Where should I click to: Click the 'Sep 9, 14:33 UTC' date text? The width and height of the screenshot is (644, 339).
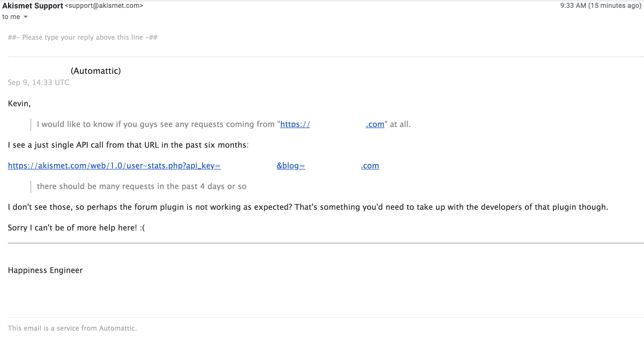[x=39, y=83]
